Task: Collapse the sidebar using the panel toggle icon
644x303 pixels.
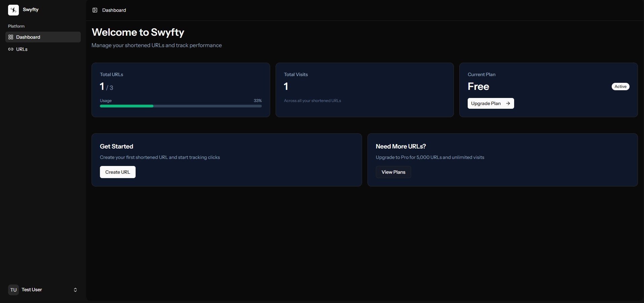Action: [95, 10]
